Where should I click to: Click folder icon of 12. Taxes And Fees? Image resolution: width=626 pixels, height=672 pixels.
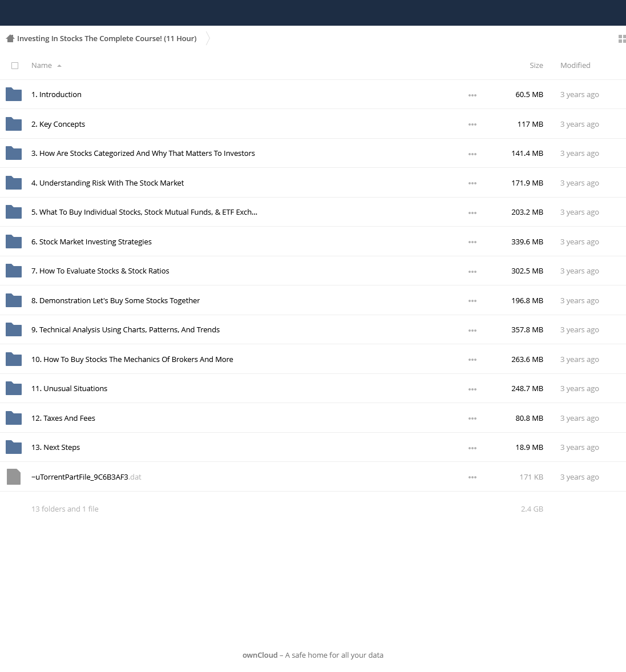tap(14, 417)
